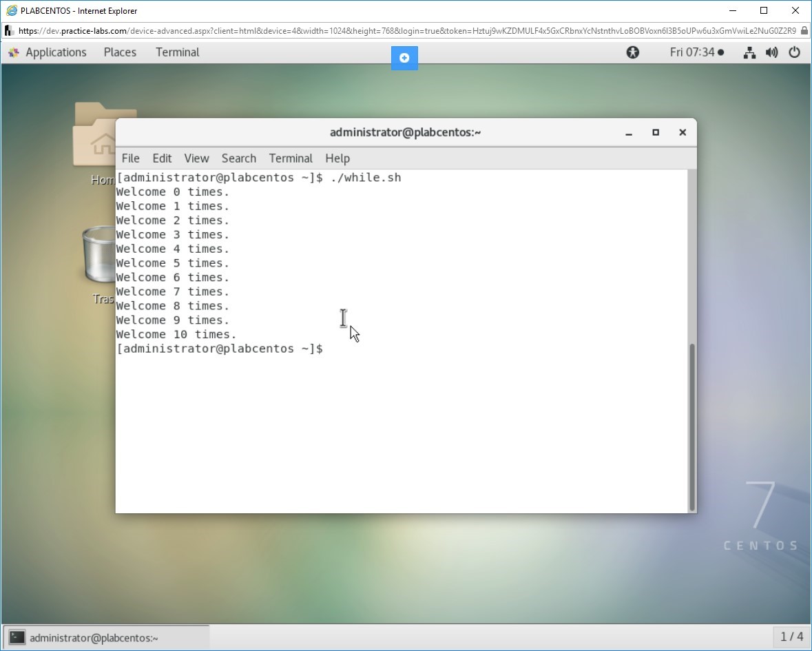The width and height of the screenshot is (812, 651).
Task: Click the volume speaker icon
Action: tap(771, 52)
